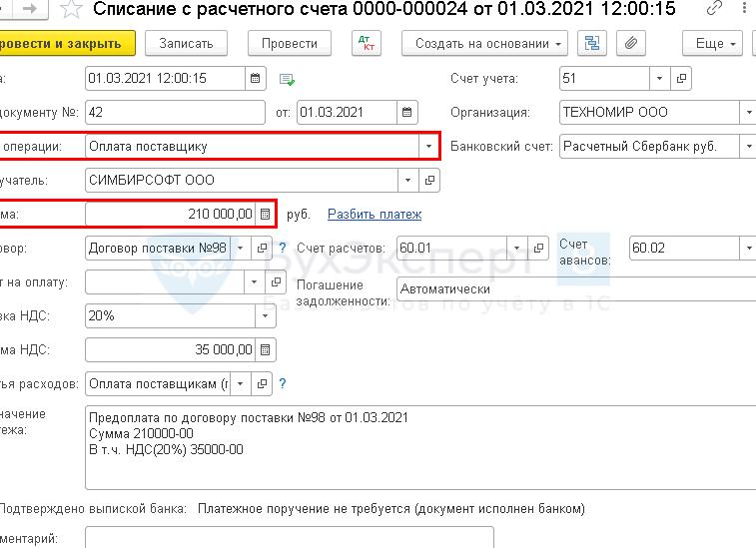Click the incoming document number 42 field
Image resolution: width=756 pixels, height=548 pixels.
pos(175,113)
